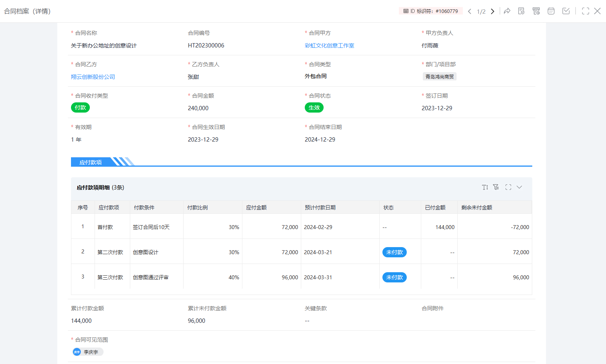606x364 pixels.
Task: Open the filter for payment details table
Action: coord(496,187)
